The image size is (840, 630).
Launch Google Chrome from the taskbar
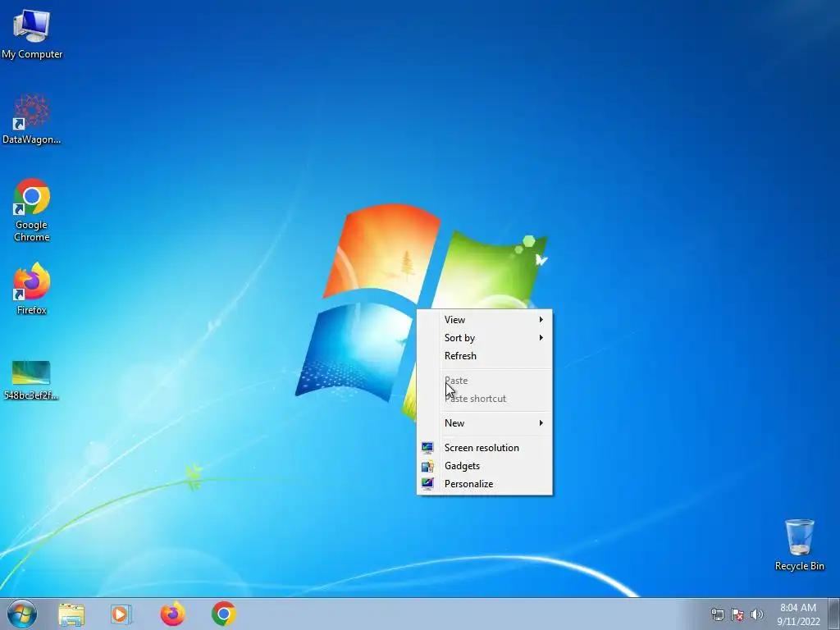[x=224, y=614]
